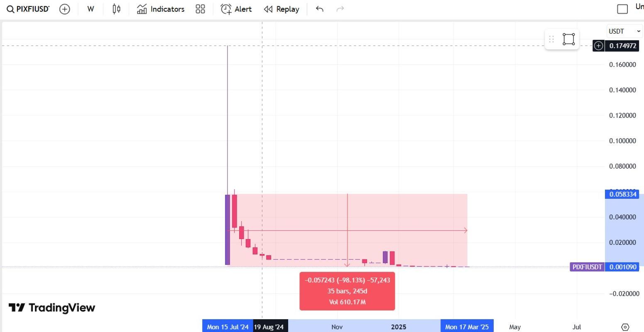Click the 2025 time axis label
The image size is (644, 332).
pyautogui.click(x=399, y=327)
